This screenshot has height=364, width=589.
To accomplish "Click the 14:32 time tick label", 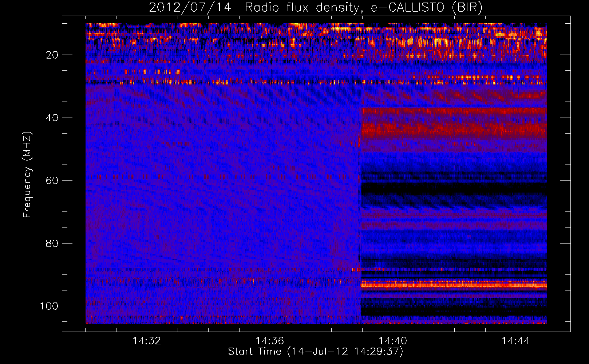I will 147,341.
